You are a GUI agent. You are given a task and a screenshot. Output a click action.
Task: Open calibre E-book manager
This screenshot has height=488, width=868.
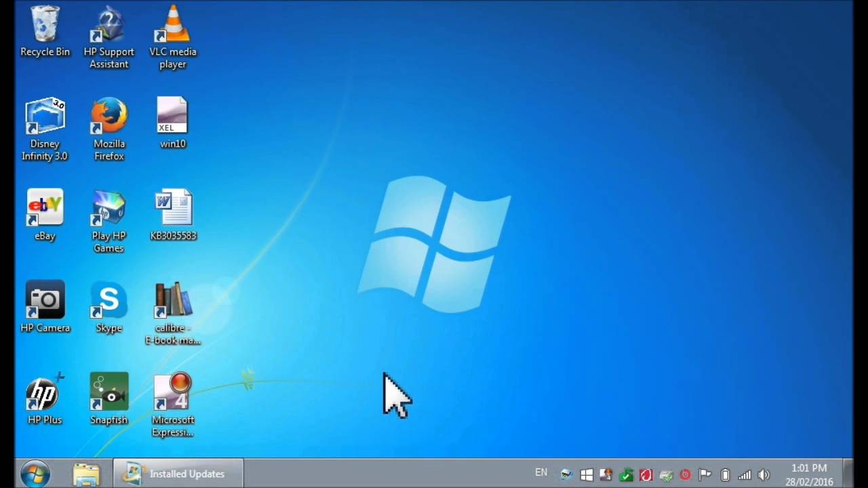click(173, 300)
